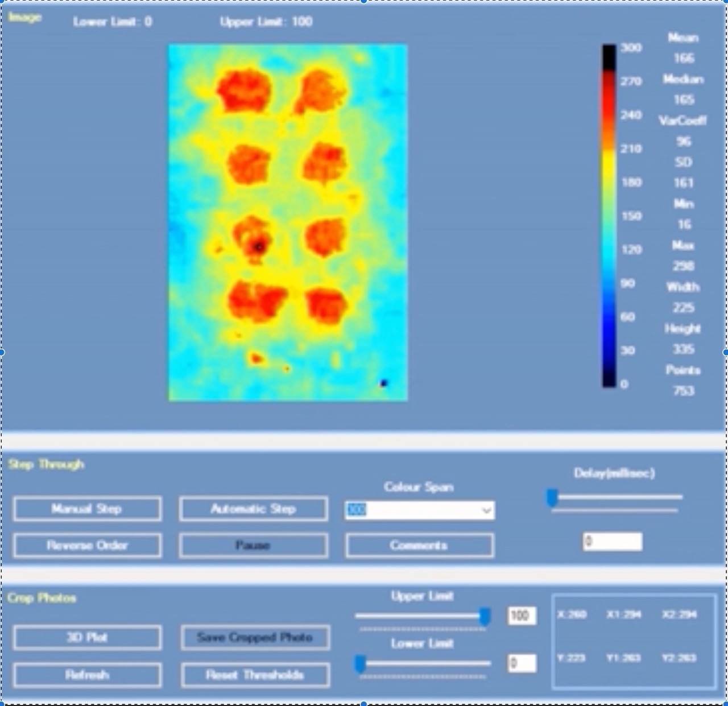This screenshot has width=728, height=706.
Task: Click the Manual Step button
Action: click(87, 509)
